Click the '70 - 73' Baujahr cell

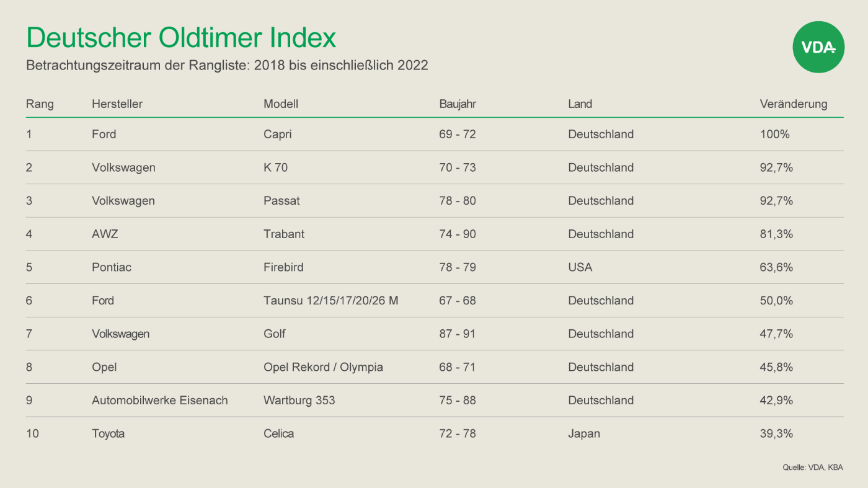(458, 167)
